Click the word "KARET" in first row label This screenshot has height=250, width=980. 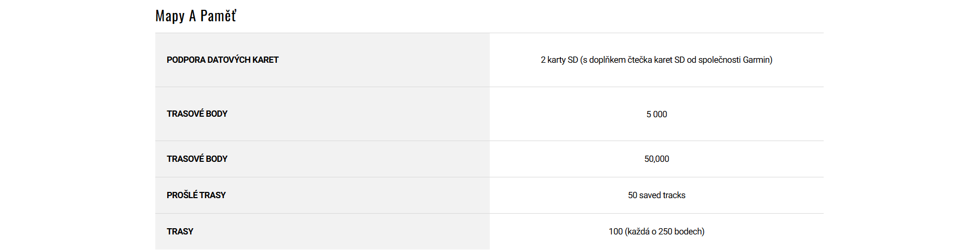pos(265,60)
